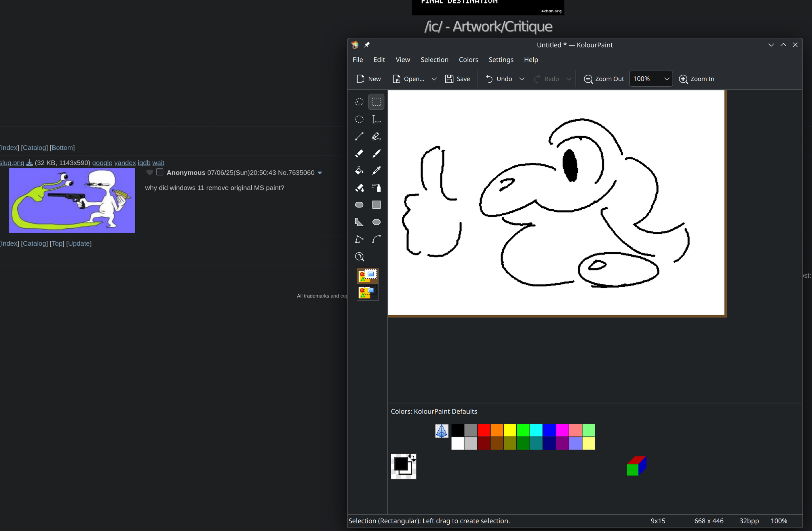
Task: Open the Selection menu
Action: pos(434,60)
